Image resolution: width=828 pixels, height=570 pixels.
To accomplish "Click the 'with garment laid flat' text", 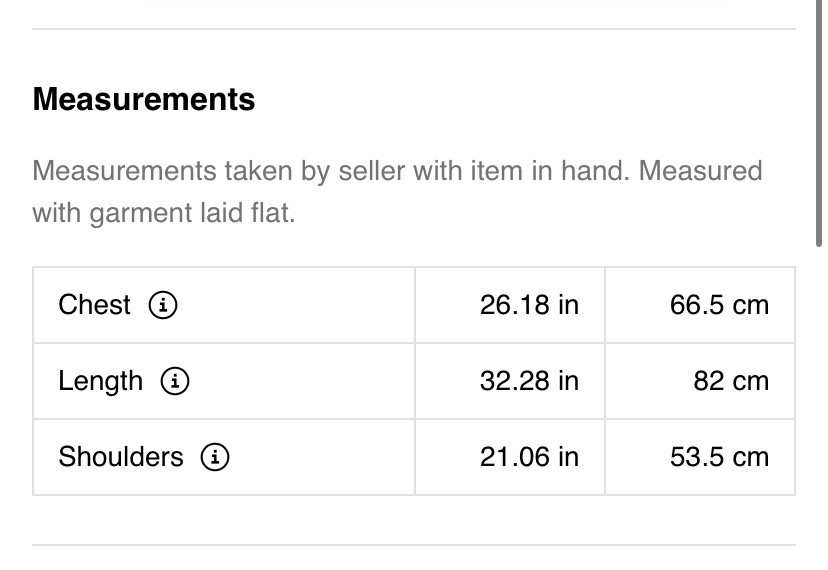I will click(164, 213).
